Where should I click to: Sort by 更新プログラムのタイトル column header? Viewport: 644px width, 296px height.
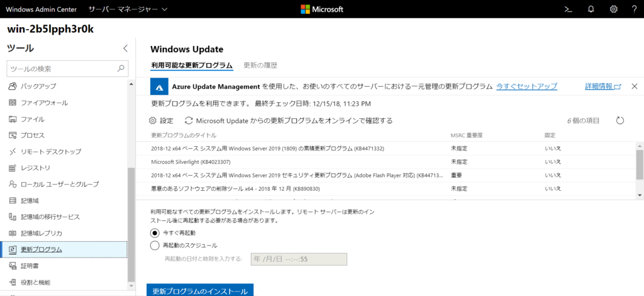tap(184, 135)
